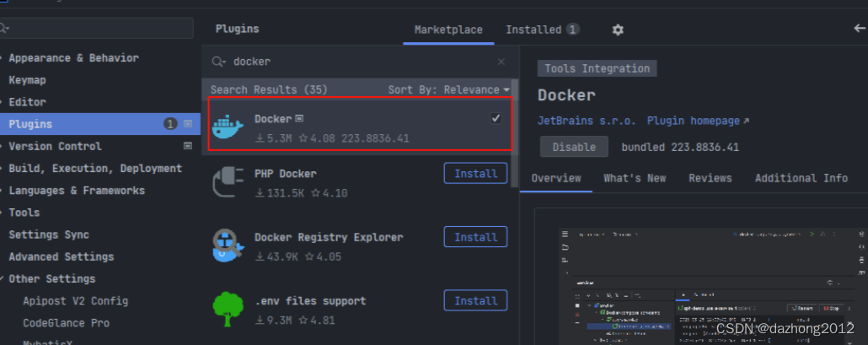The height and width of the screenshot is (345, 868).
Task: Select the Docker Registry Explorer plugin name
Action: [x=329, y=238]
